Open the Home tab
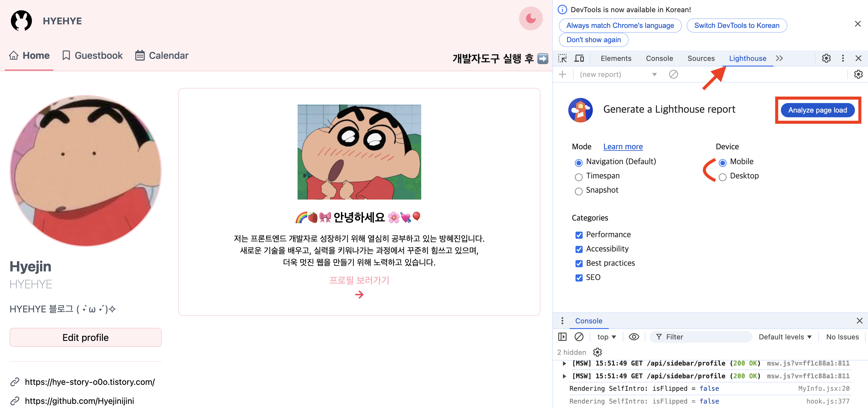 tap(29, 56)
